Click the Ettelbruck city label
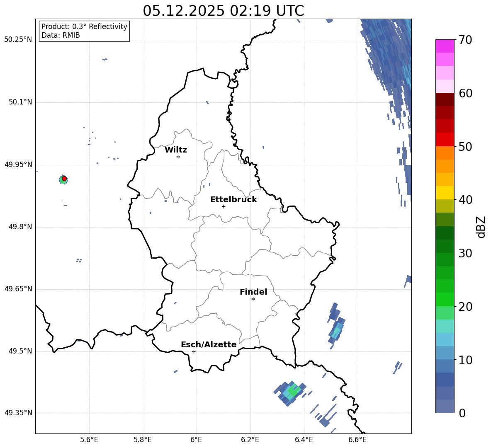The width and height of the screenshot is (491, 448). point(233,200)
